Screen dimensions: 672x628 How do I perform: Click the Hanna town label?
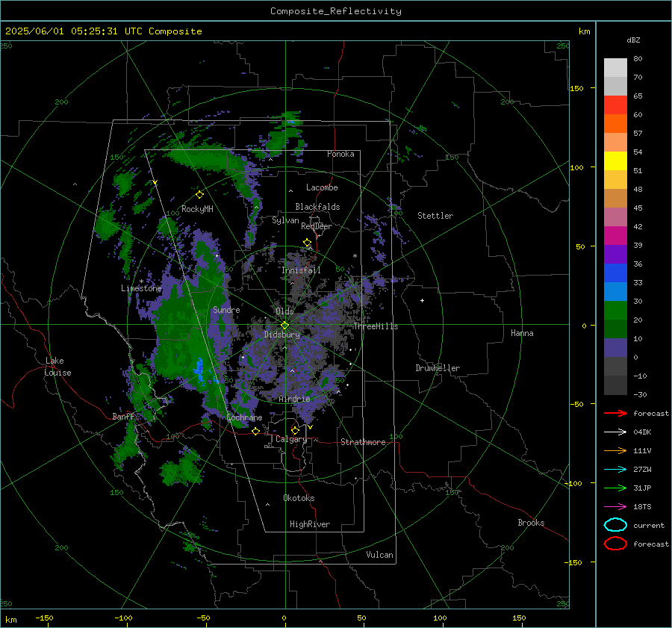point(522,333)
